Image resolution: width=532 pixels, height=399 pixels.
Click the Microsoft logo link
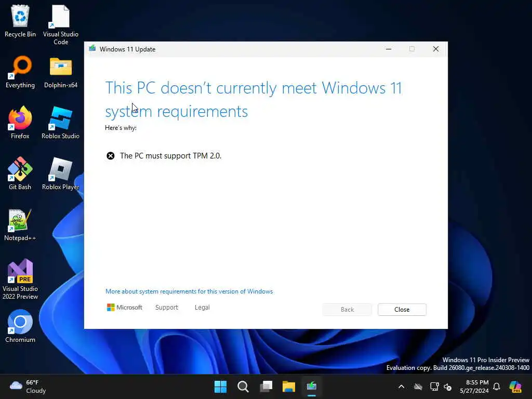pyautogui.click(x=125, y=308)
